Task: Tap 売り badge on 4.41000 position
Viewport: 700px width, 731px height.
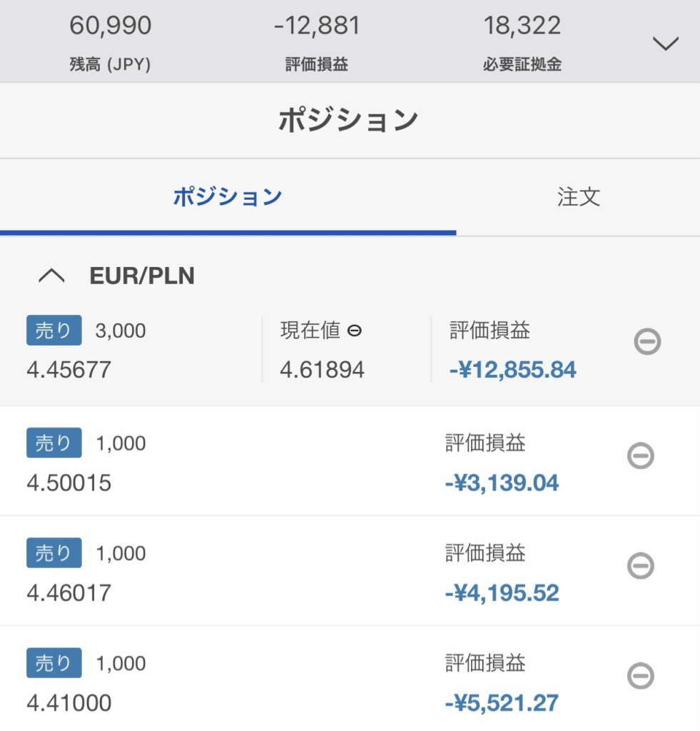Action: coord(54,662)
